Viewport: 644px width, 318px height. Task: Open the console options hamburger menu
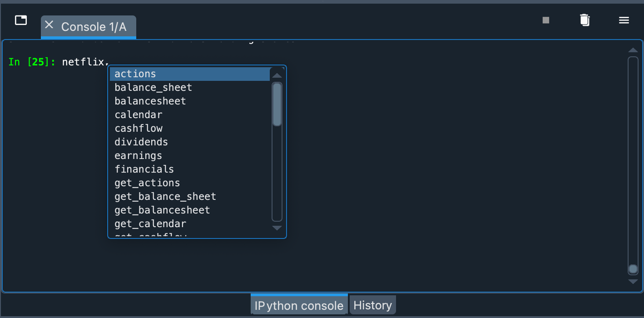(624, 20)
